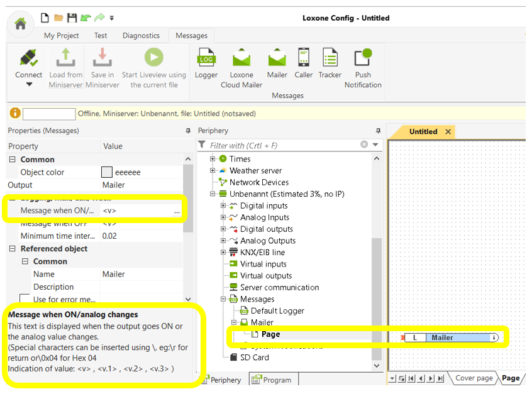
Task: Open the Logger message tool
Action: coord(206,58)
